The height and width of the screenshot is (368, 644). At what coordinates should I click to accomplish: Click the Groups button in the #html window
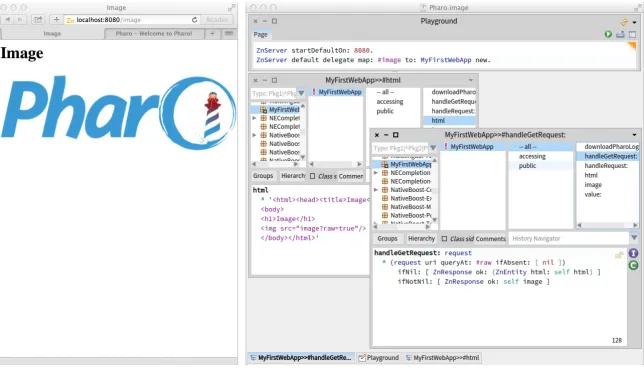coord(263,176)
